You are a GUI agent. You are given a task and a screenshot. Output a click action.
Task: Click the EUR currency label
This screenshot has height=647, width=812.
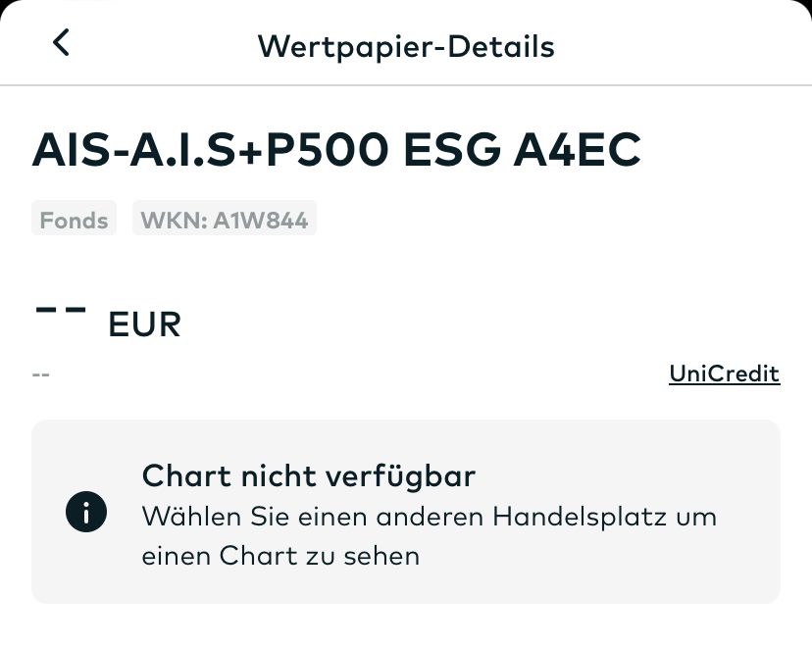(x=144, y=324)
